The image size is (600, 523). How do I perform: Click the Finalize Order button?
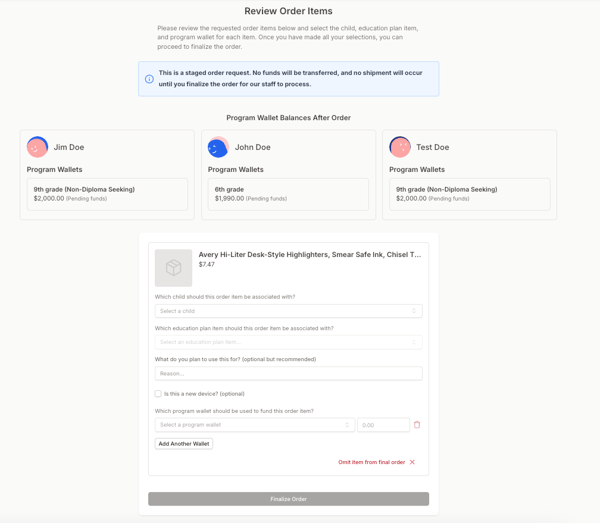(x=288, y=499)
